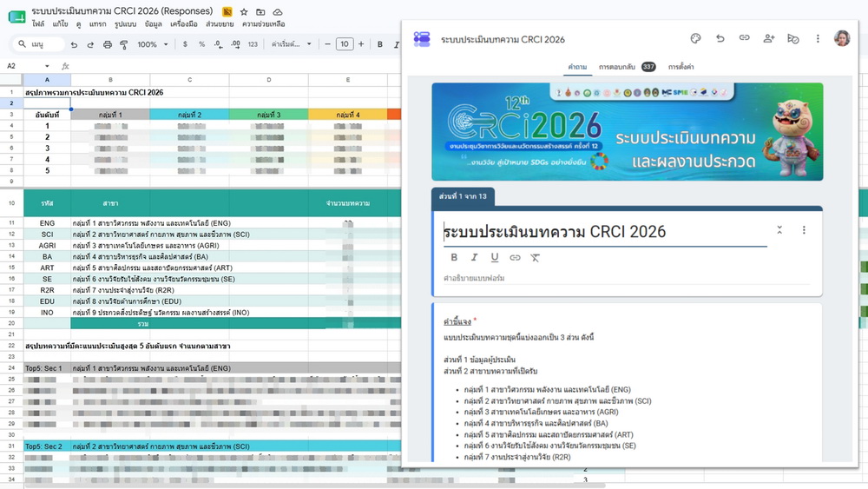The height and width of the screenshot is (489, 868).
Task: Select the yellow กลุ่มที่ 4 header cell
Action: pos(348,115)
